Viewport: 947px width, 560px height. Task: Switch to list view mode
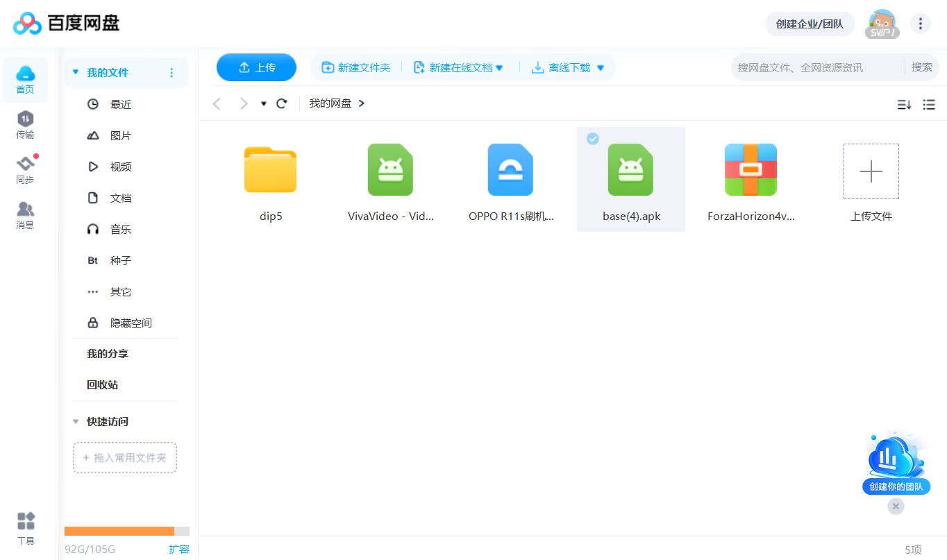click(x=929, y=105)
